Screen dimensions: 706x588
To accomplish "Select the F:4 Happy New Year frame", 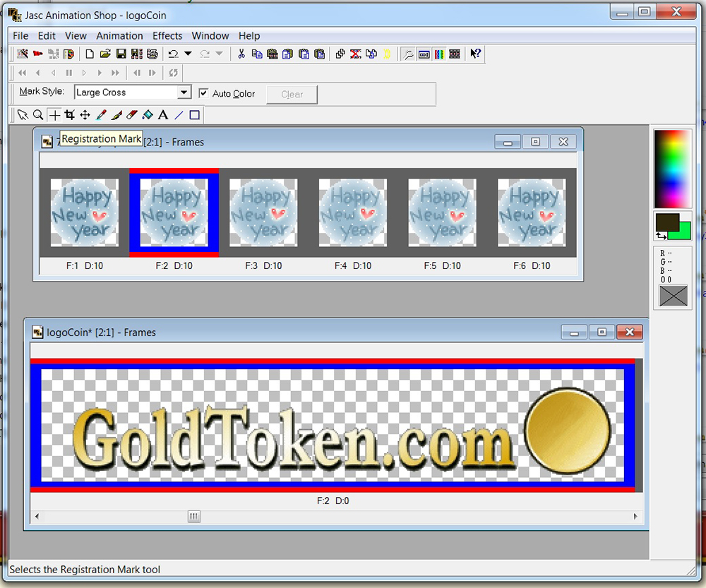I will (x=352, y=212).
